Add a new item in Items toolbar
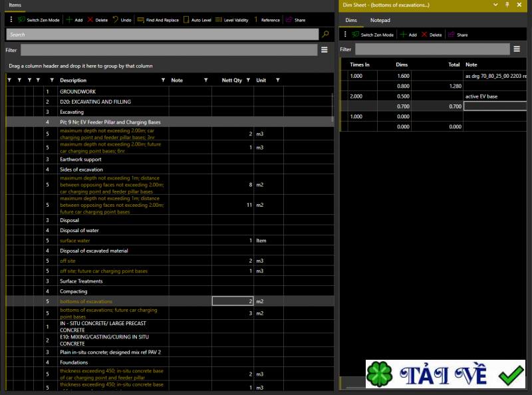This screenshot has height=395, width=532. point(74,20)
